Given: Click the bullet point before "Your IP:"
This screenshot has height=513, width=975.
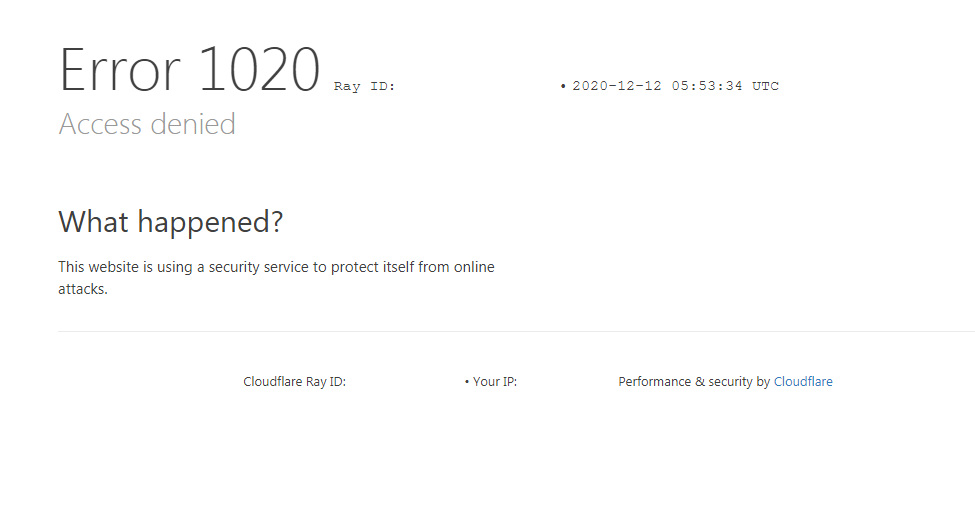Looking at the screenshot, I should click(467, 382).
